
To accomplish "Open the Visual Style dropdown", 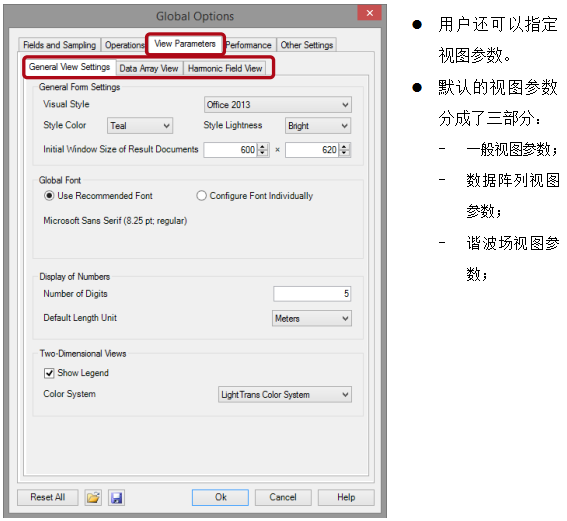I will 277,105.
